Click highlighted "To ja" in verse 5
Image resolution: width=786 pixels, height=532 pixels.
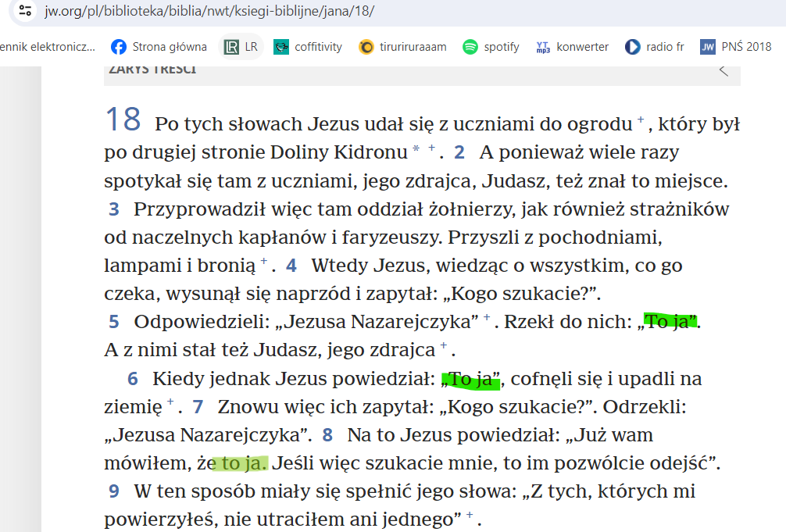pyautogui.click(x=670, y=321)
